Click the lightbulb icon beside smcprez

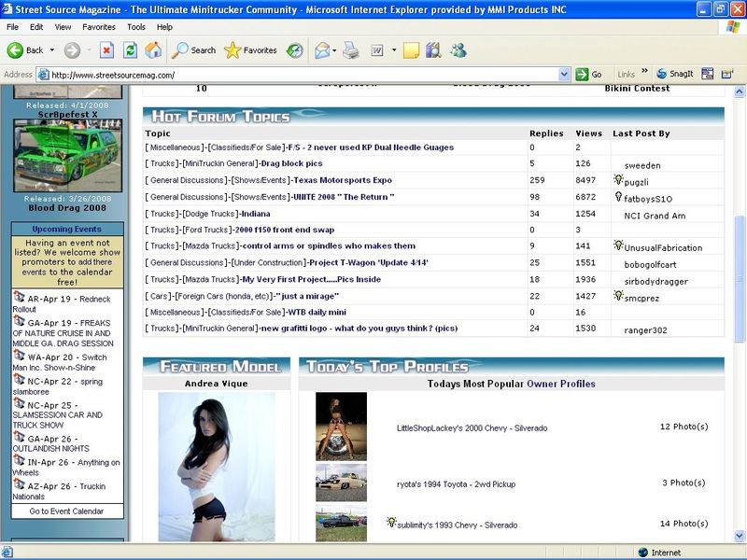[x=618, y=295]
